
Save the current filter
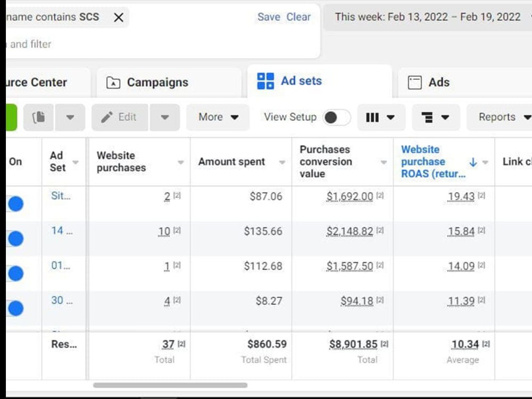[x=269, y=17]
